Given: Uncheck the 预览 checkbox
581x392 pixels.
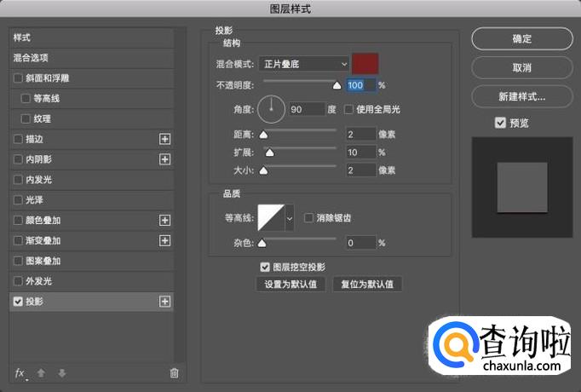Looking at the screenshot, I should pos(500,123).
